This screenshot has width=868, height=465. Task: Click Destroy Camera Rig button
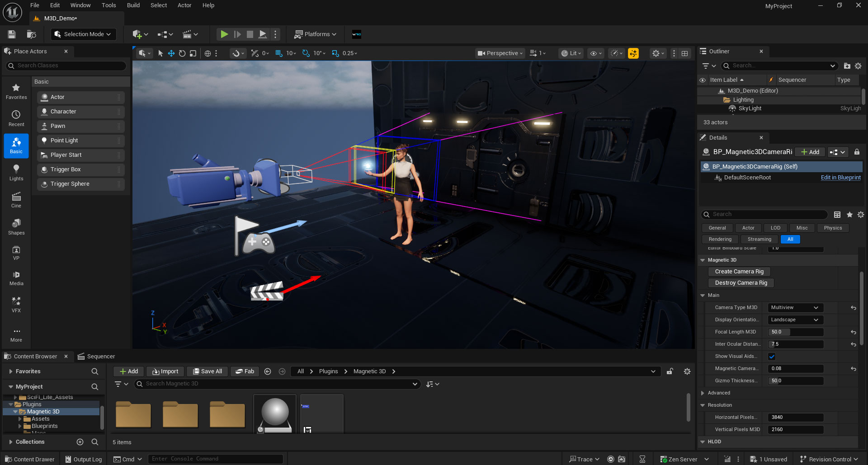pyautogui.click(x=741, y=283)
